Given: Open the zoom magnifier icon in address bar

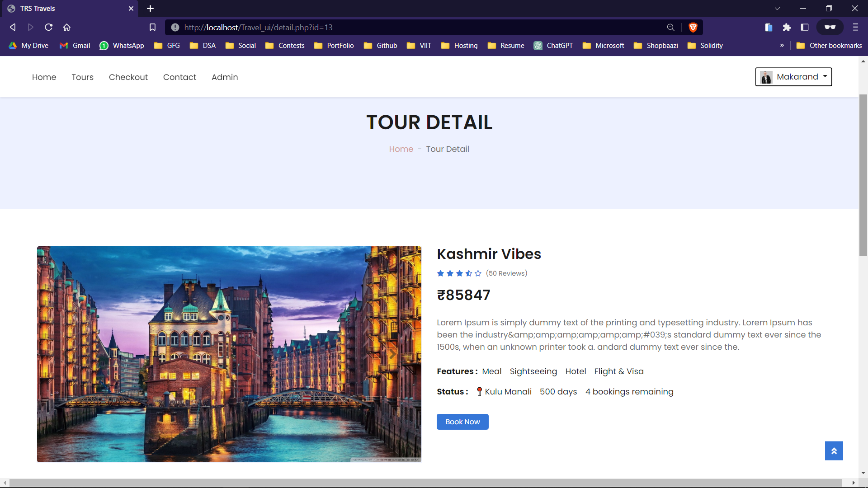Looking at the screenshot, I should coord(671,27).
